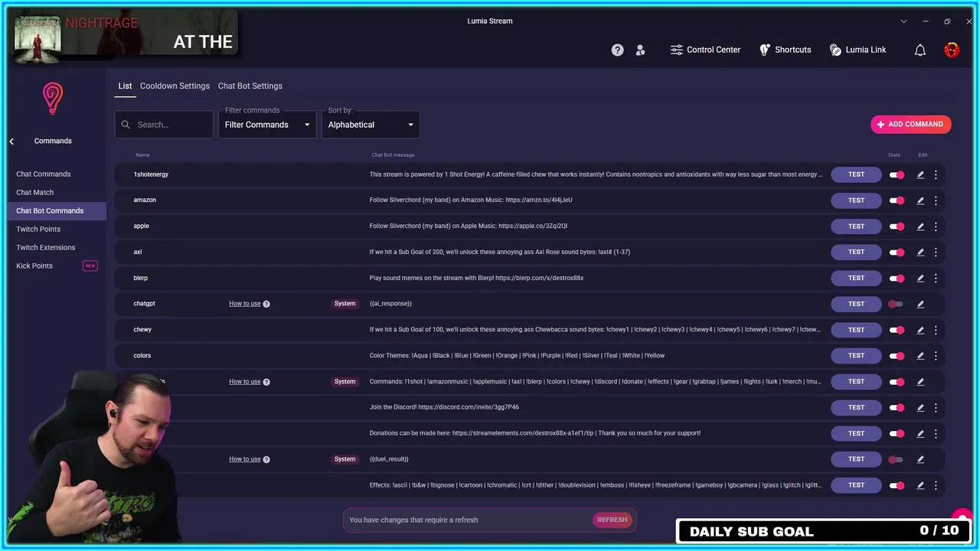Edit the chewy command

(920, 330)
